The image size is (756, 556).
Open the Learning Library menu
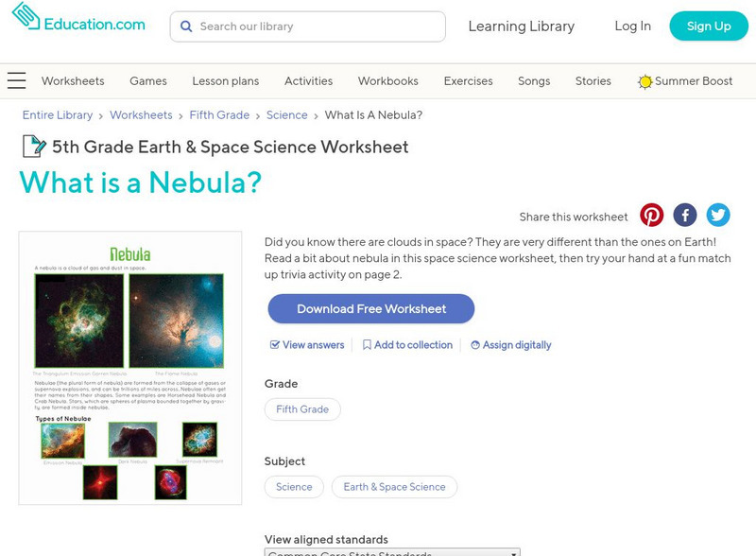click(521, 26)
